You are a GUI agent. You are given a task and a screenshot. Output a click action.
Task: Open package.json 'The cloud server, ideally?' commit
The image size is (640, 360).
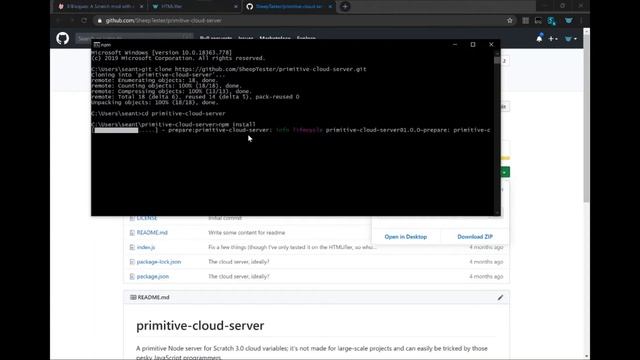pyautogui.click(x=239, y=277)
